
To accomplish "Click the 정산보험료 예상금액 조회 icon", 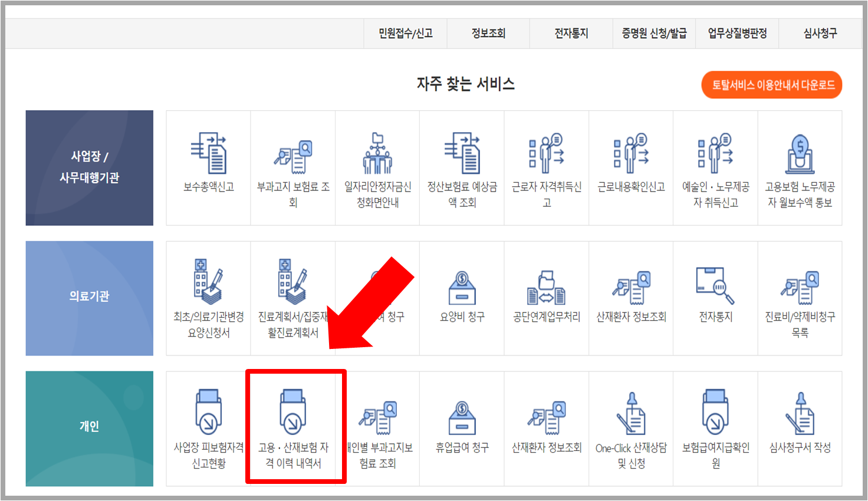I will (x=462, y=167).
